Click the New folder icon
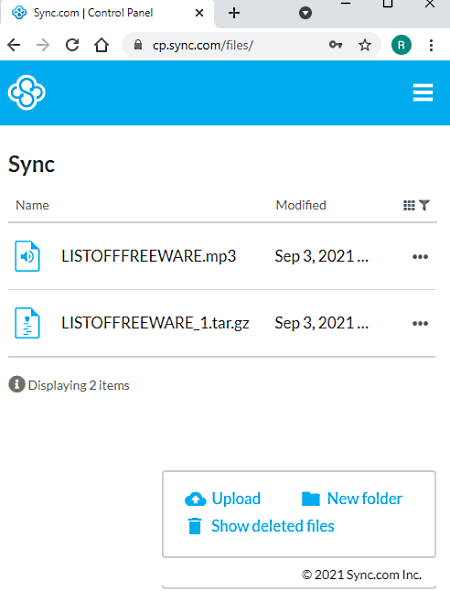The image size is (450, 591). pyautogui.click(x=311, y=499)
